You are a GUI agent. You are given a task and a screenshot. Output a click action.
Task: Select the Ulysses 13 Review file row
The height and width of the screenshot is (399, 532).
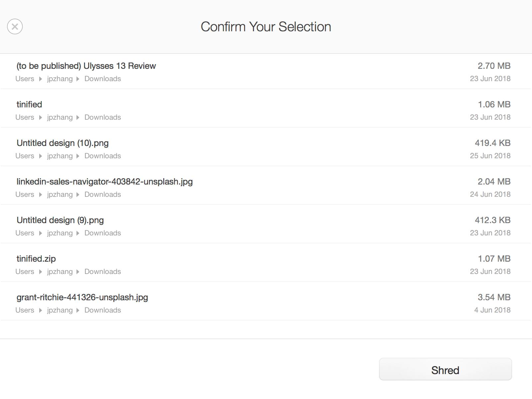266,71
